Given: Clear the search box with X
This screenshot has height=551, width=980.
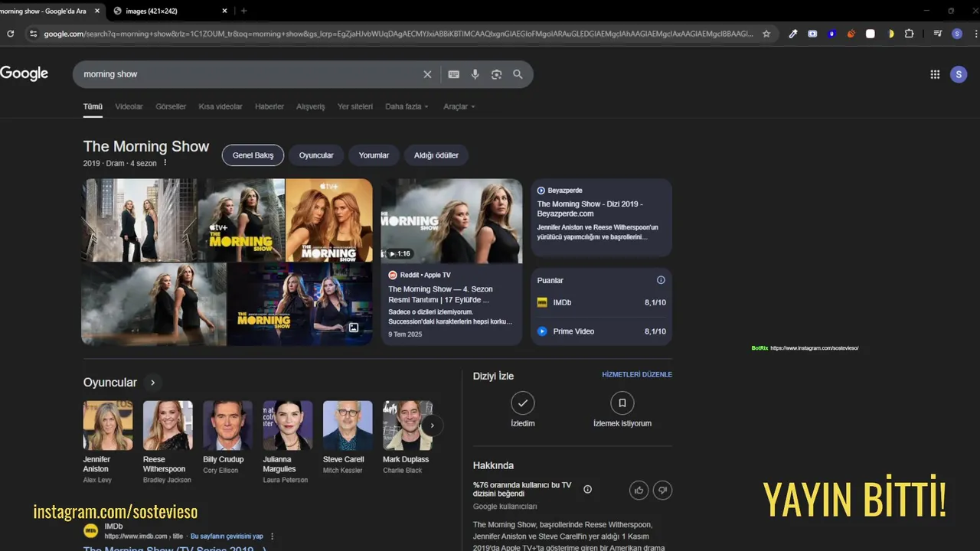Looking at the screenshot, I should click(x=427, y=74).
